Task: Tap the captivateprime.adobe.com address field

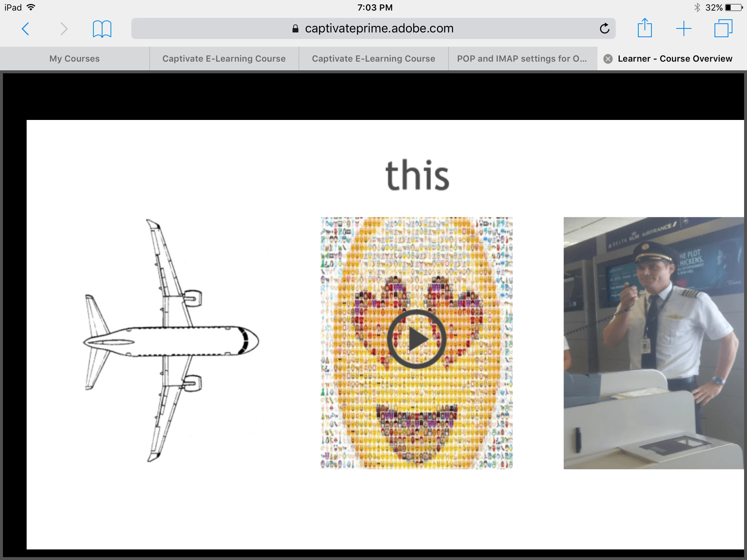Action: [x=379, y=28]
